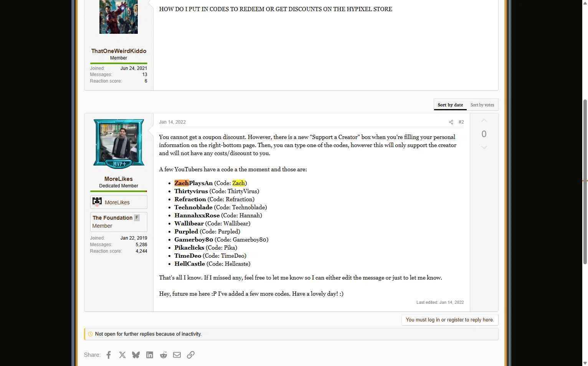Downvote the MoreLikes reply

(x=484, y=147)
